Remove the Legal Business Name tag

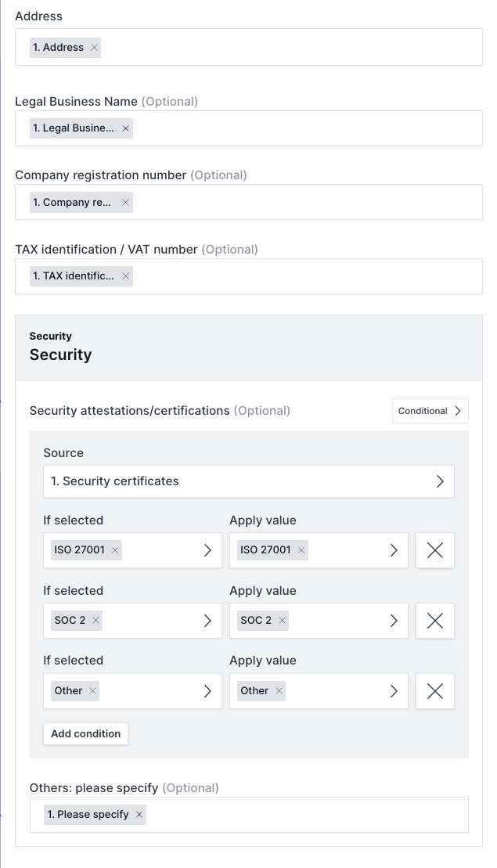click(125, 128)
